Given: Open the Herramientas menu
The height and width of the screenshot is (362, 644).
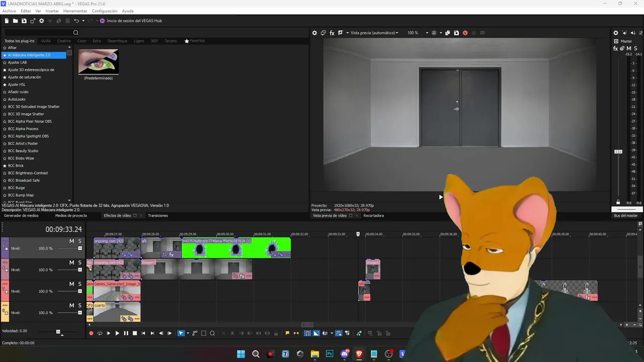Looking at the screenshot, I should (x=75, y=11).
